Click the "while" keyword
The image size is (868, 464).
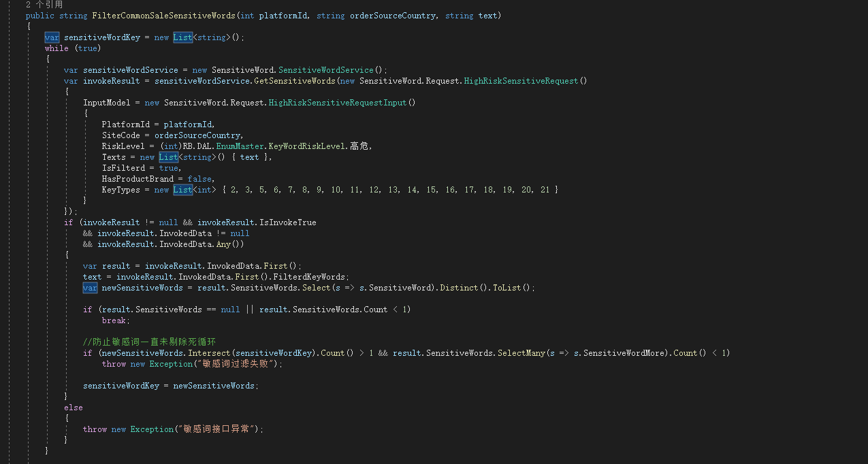(x=57, y=48)
